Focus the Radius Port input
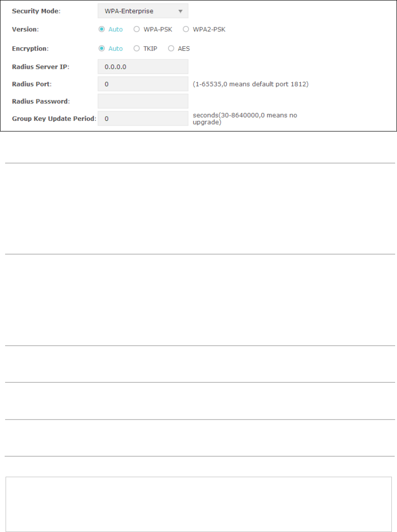Screen dimensions: 397x532 (x=143, y=84)
